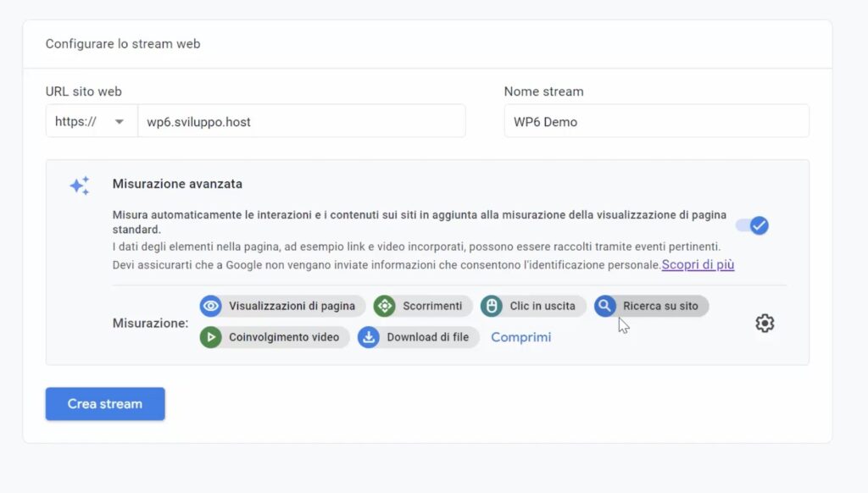Click the green Scorrimenti scroll icon

point(385,306)
